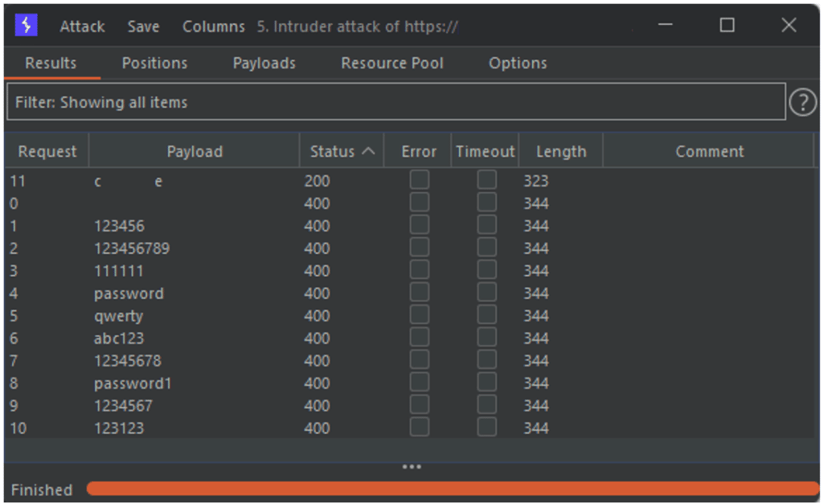
Task: Select length 344 in abc123 row
Action: point(536,338)
